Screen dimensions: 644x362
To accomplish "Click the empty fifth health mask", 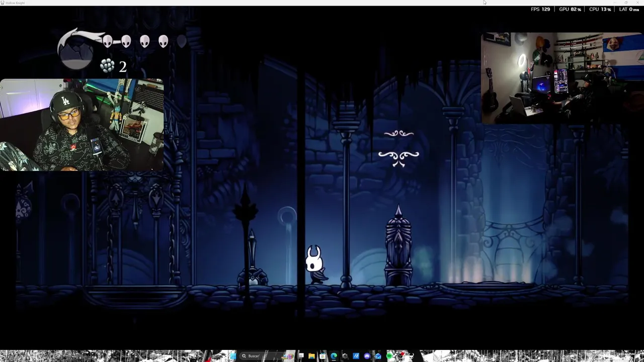I will pyautogui.click(x=182, y=41).
